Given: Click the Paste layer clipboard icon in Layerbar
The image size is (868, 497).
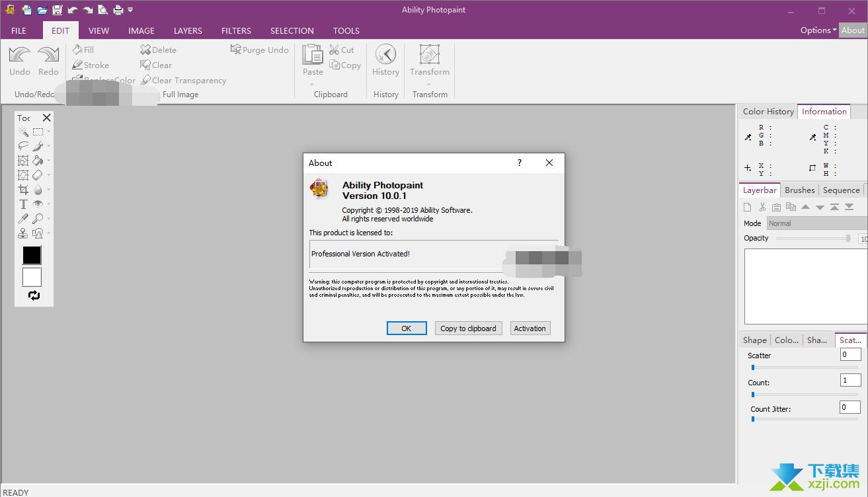Looking at the screenshot, I should (x=777, y=208).
